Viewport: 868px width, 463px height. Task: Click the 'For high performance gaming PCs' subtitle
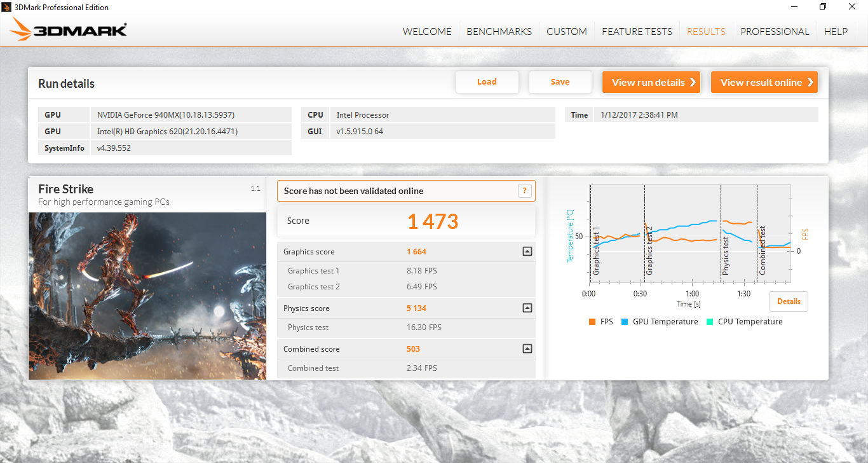[104, 202]
